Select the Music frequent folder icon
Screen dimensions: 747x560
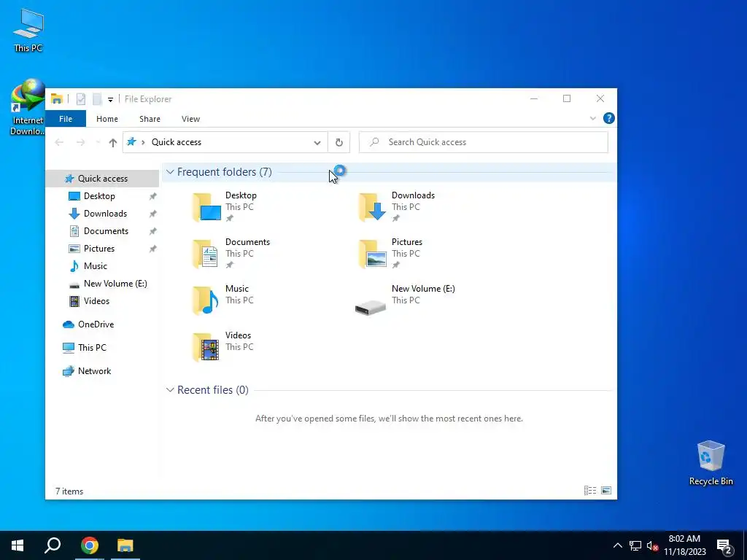(206, 300)
